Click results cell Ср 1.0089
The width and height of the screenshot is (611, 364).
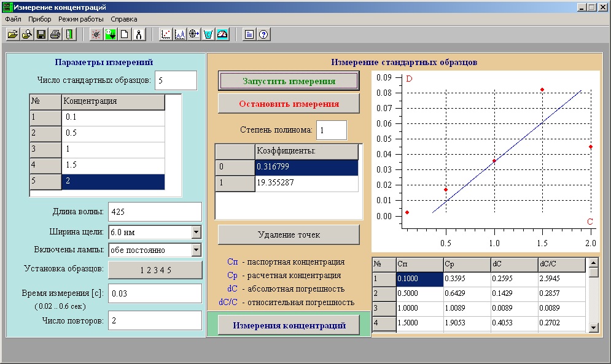[467, 308]
